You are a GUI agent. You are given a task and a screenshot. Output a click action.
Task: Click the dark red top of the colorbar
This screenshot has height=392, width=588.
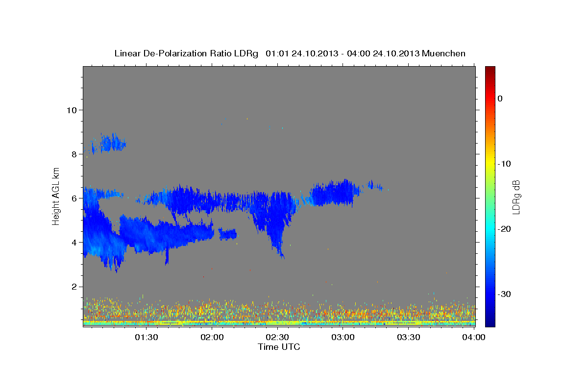pos(490,70)
